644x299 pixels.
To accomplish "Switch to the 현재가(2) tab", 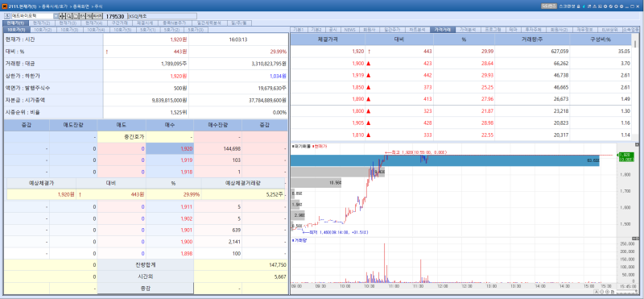I will (41, 23).
